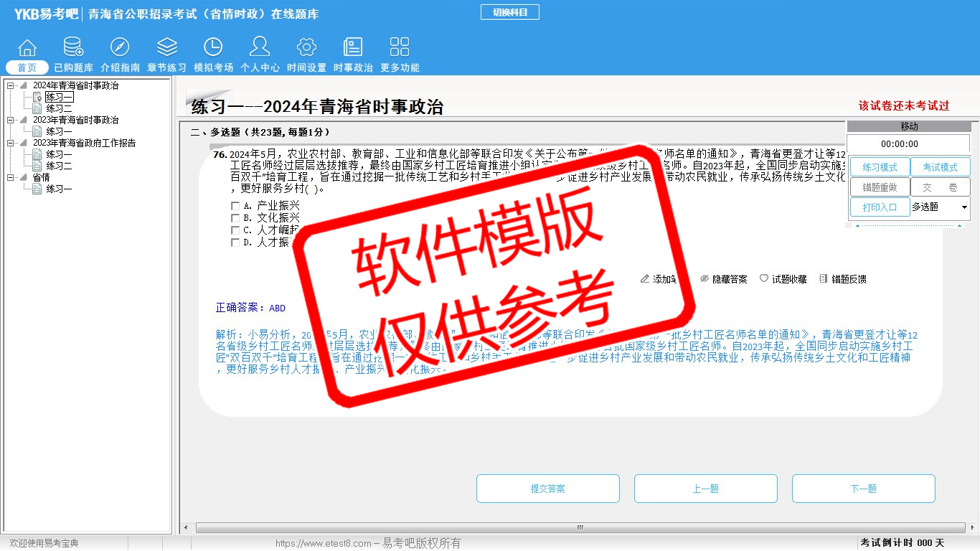The image size is (980, 551).
Task: Open the 已购题库 database icon
Action: tap(73, 48)
